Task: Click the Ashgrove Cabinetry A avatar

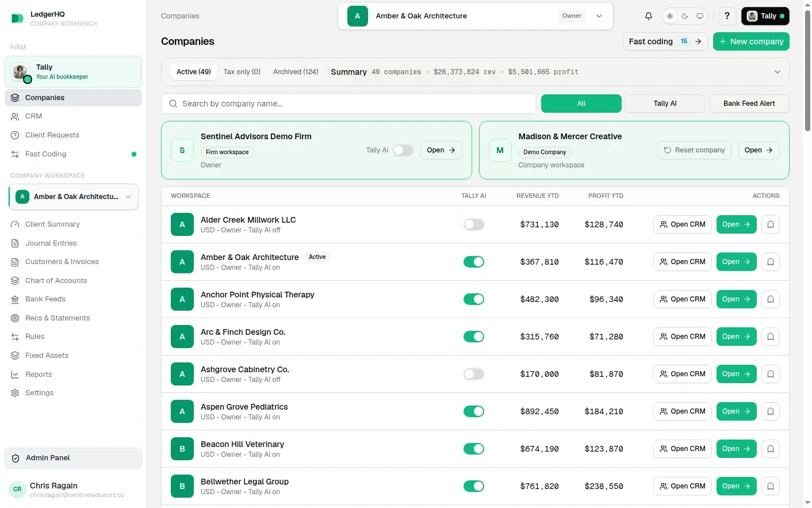Action: [x=182, y=374]
